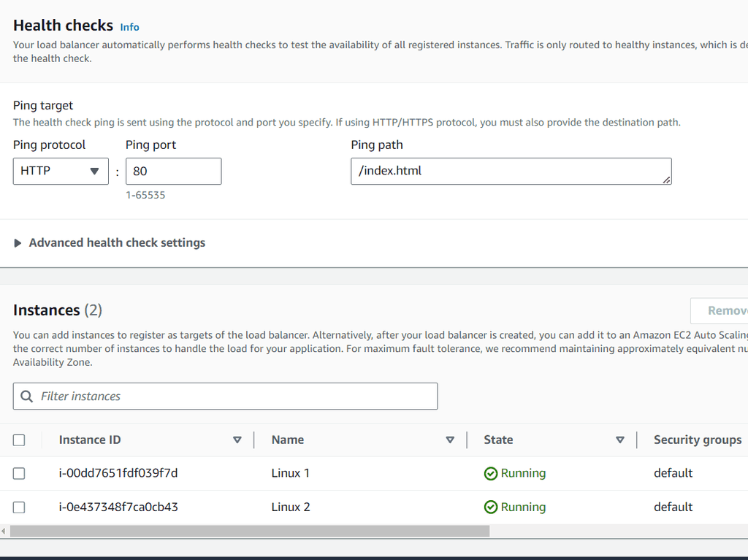The width and height of the screenshot is (748, 560).
Task: Sort by State column arrow
Action: [620, 440]
